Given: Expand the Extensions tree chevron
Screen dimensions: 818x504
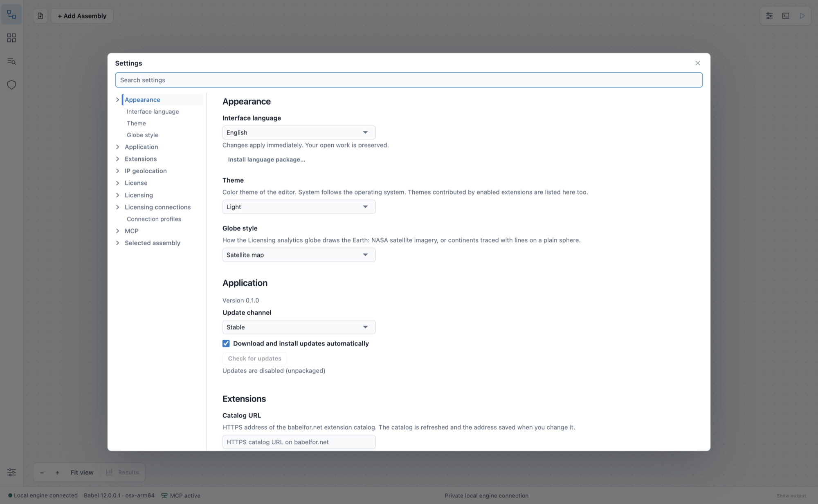Looking at the screenshot, I should pos(117,159).
